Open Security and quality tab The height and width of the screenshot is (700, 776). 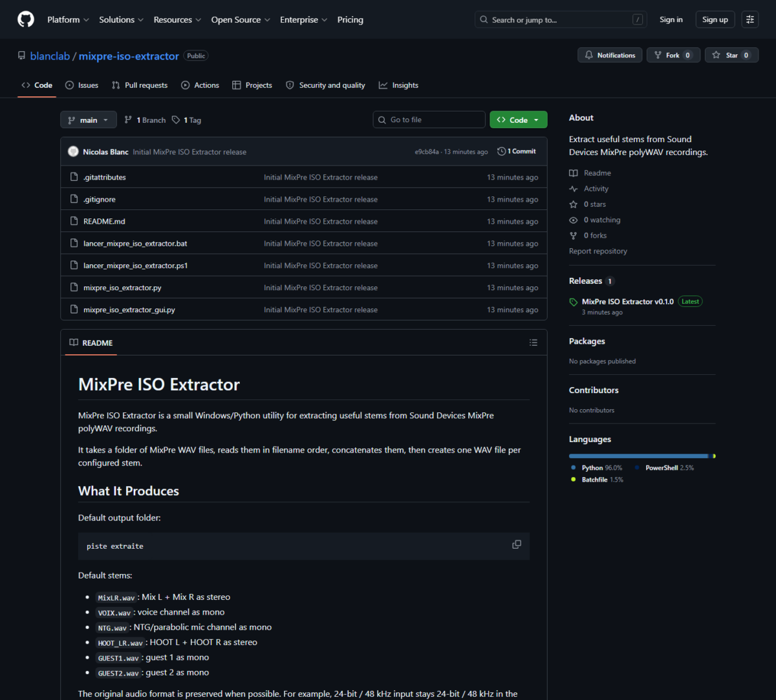click(325, 85)
